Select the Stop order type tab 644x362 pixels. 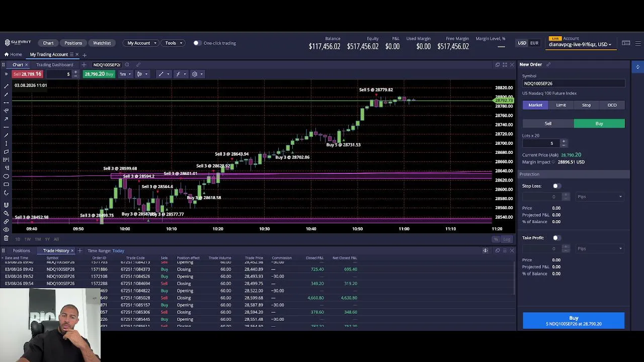coord(586,105)
